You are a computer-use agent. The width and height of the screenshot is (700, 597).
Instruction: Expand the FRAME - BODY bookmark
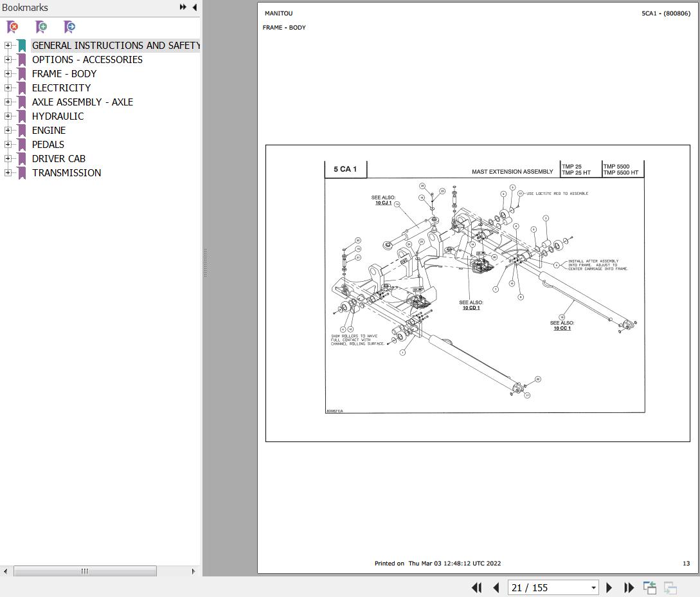pyautogui.click(x=8, y=74)
